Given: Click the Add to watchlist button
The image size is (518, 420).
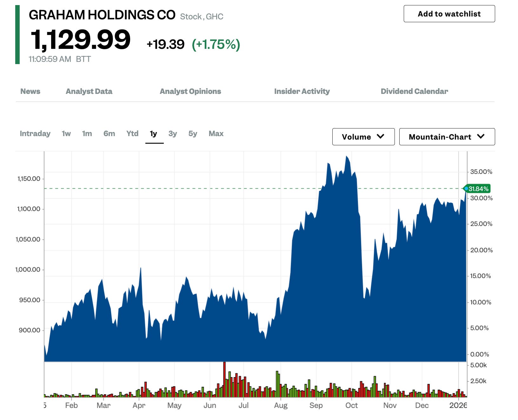Looking at the screenshot, I should pyautogui.click(x=449, y=14).
